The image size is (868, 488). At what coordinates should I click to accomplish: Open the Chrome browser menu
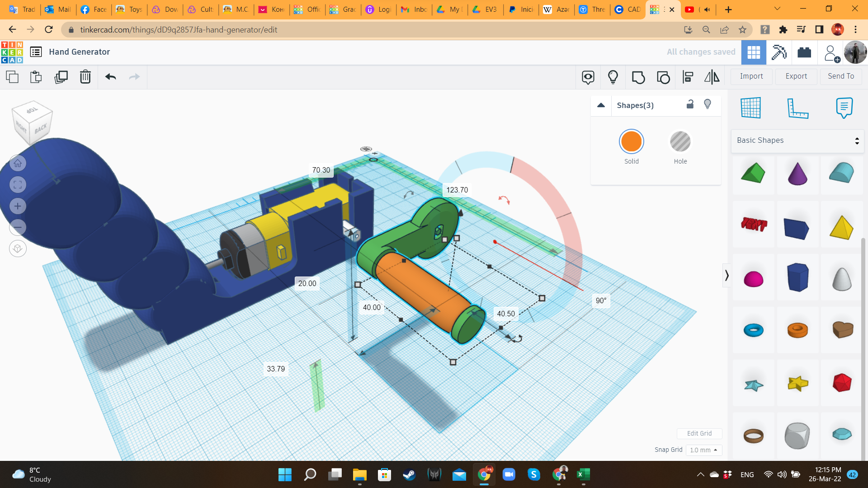click(855, 30)
